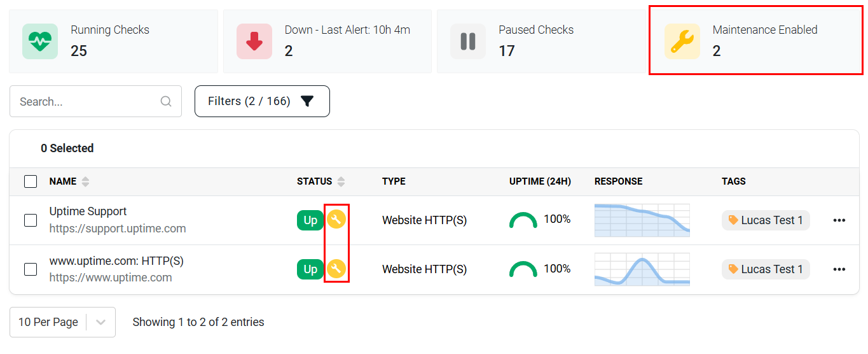Open the https://support.uptime.com link

pyautogui.click(x=118, y=228)
